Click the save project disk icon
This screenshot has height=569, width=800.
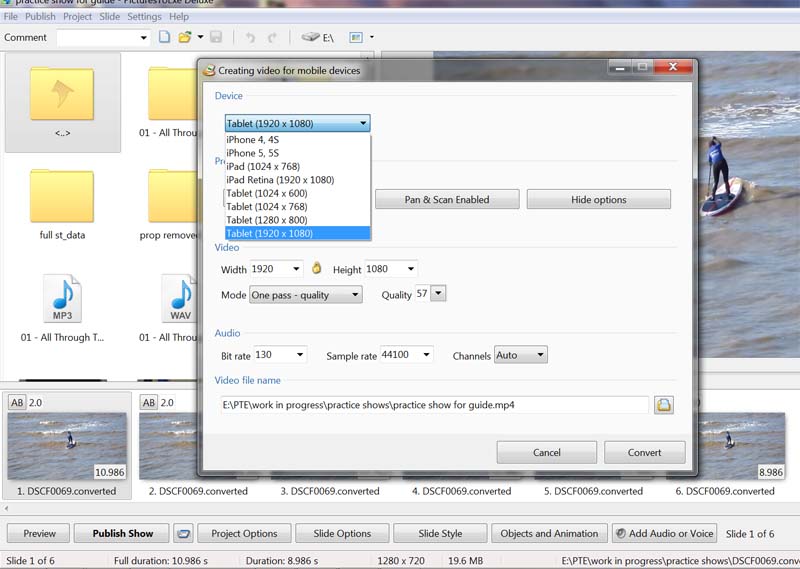click(x=216, y=38)
